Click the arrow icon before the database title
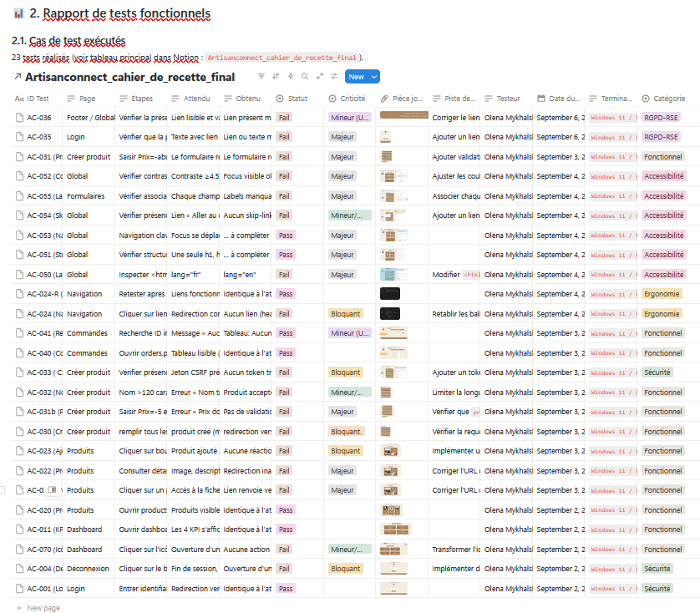Viewport: 700px width, 613px height. pyautogui.click(x=18, y=78)
